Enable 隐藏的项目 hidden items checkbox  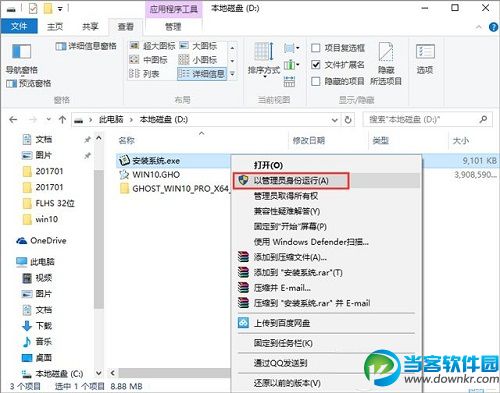[338, 81]
